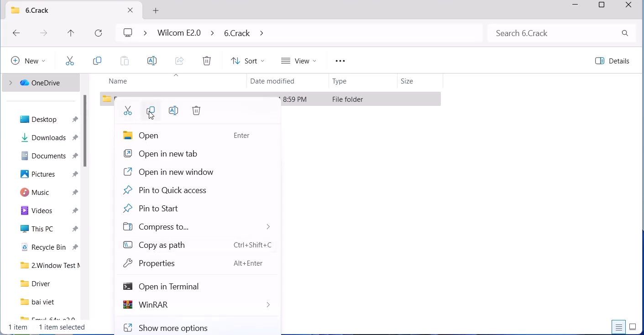The height and width of the screenshot is (335, 644).
Task: Expand the Sort dropdown
Action: [248, 61]
